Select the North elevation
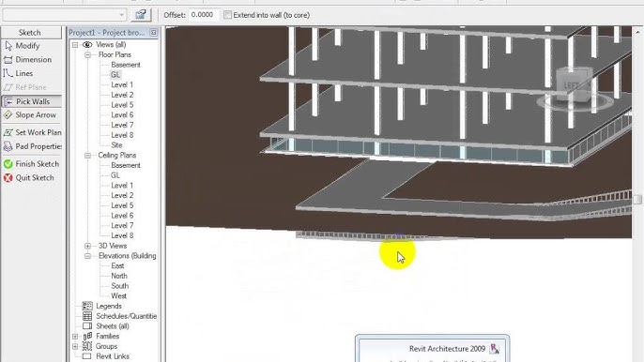644x362 pixels. point(119,276)
